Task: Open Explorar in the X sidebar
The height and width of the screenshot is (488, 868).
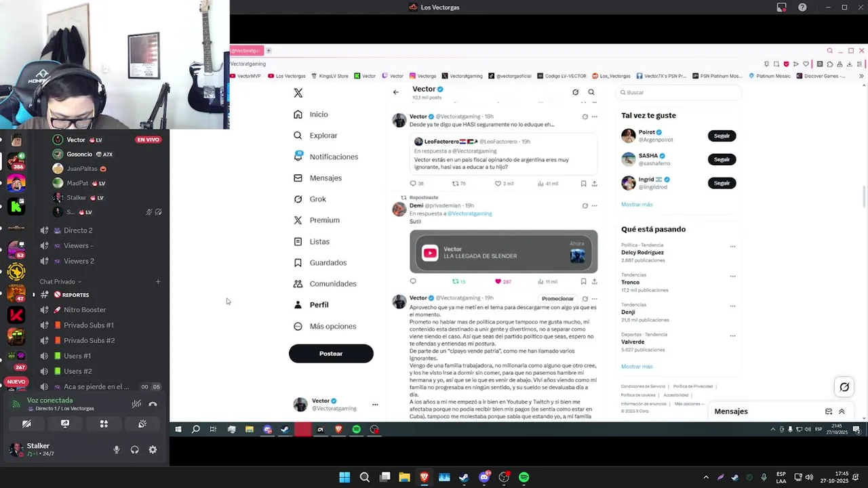Action: click(315, 136)
